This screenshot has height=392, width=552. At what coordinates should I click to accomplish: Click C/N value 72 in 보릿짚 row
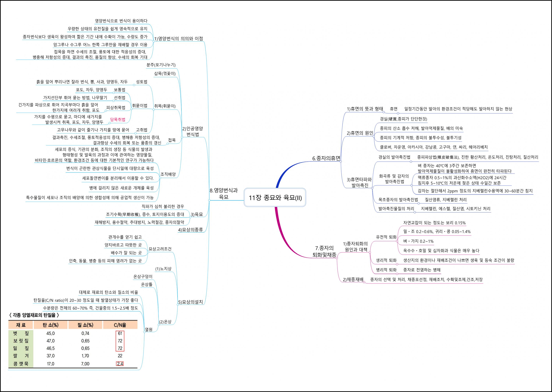point(120,341)
